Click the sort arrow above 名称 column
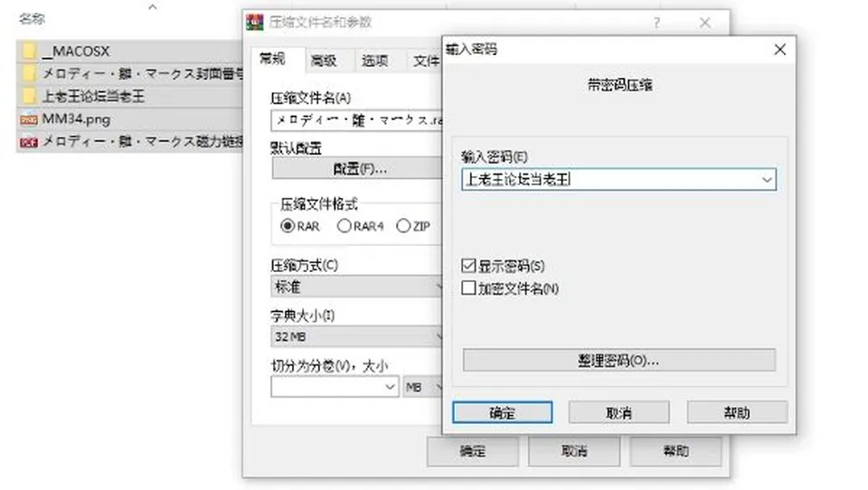This screenshot has height=490, width=868. click(x=153, y=6)
